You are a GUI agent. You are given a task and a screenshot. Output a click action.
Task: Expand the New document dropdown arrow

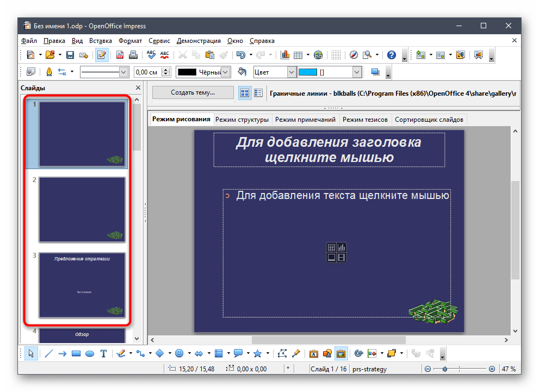click(x=40, y=55)
